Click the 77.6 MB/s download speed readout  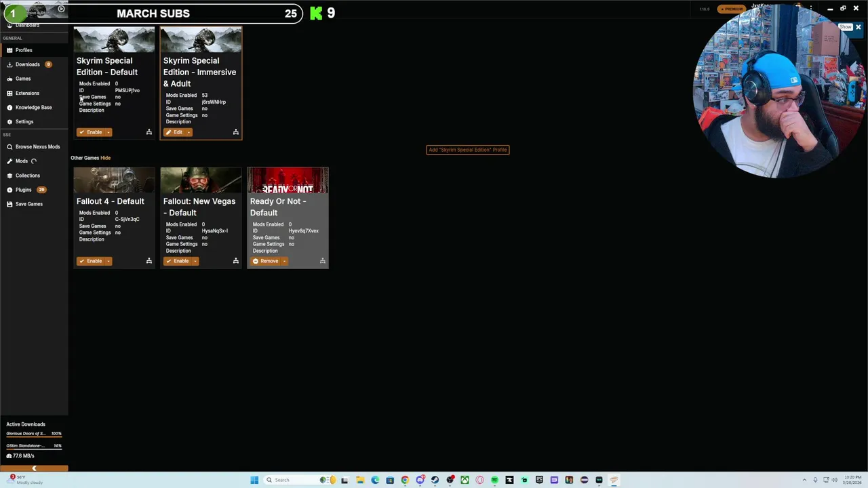pos(20,456)
